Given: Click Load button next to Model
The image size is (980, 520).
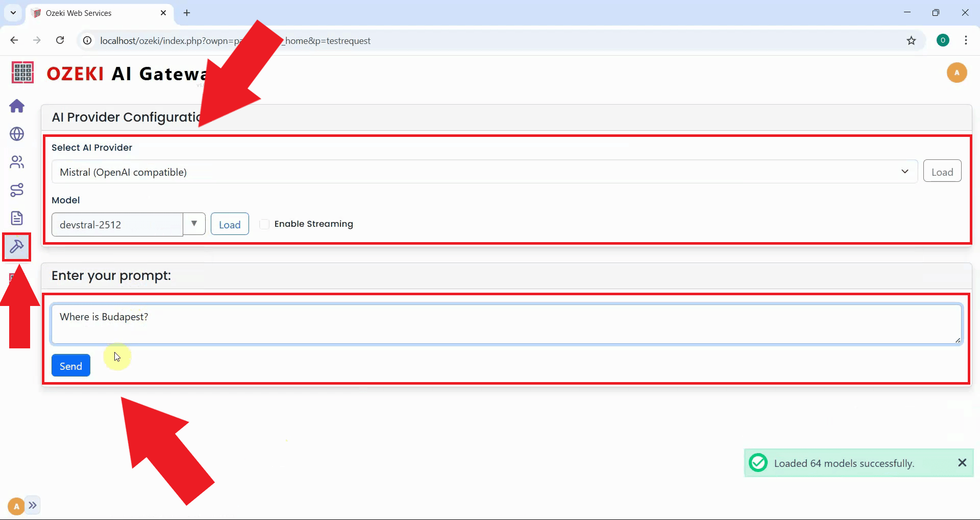Looking at the screenshot, I should pos(230,224).
